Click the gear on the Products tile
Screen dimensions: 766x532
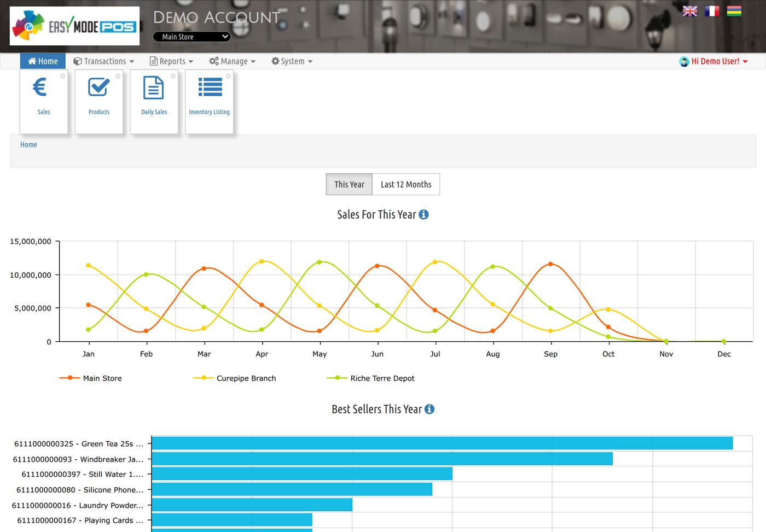tap(118, 76)
